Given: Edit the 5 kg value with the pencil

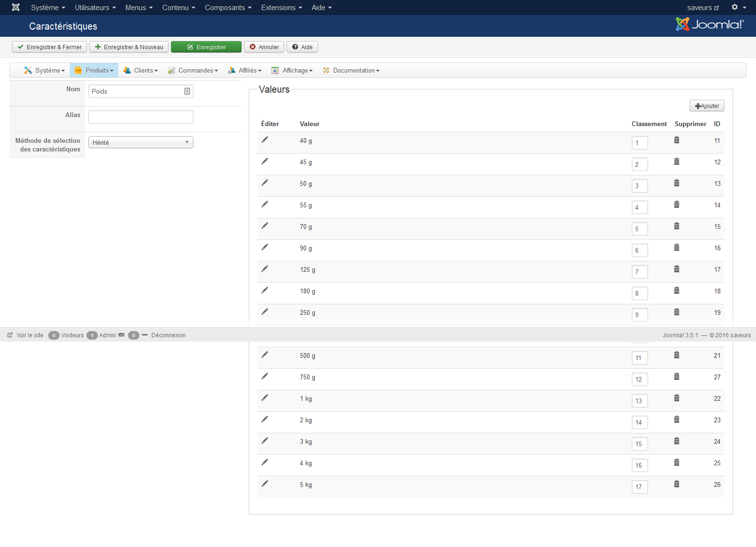Looking at the screenshot, I should (265, 484).
